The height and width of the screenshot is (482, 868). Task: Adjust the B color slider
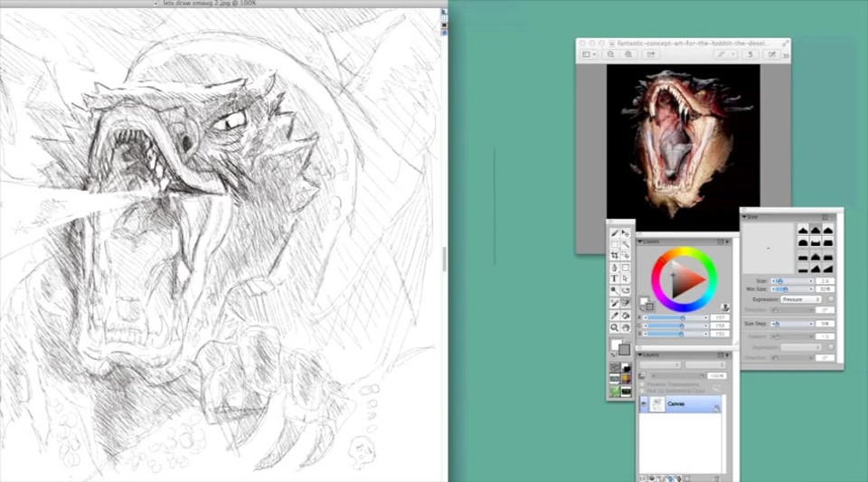[676, 334]
